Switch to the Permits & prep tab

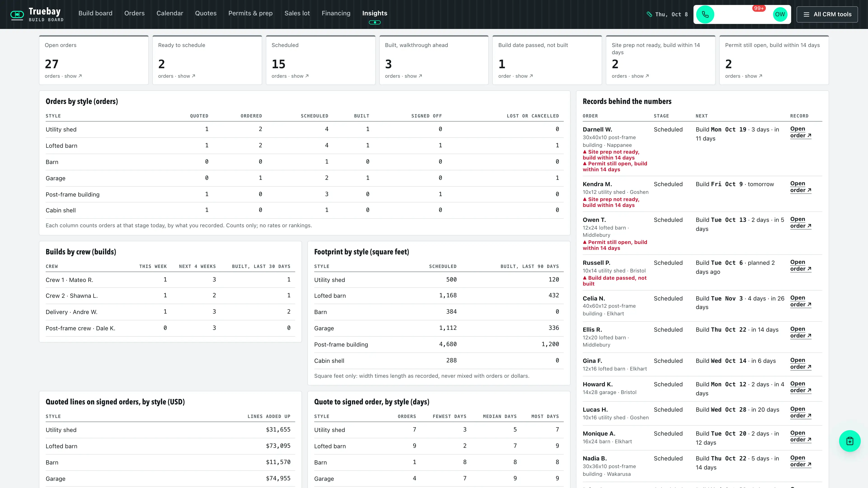tap(250, 13)
